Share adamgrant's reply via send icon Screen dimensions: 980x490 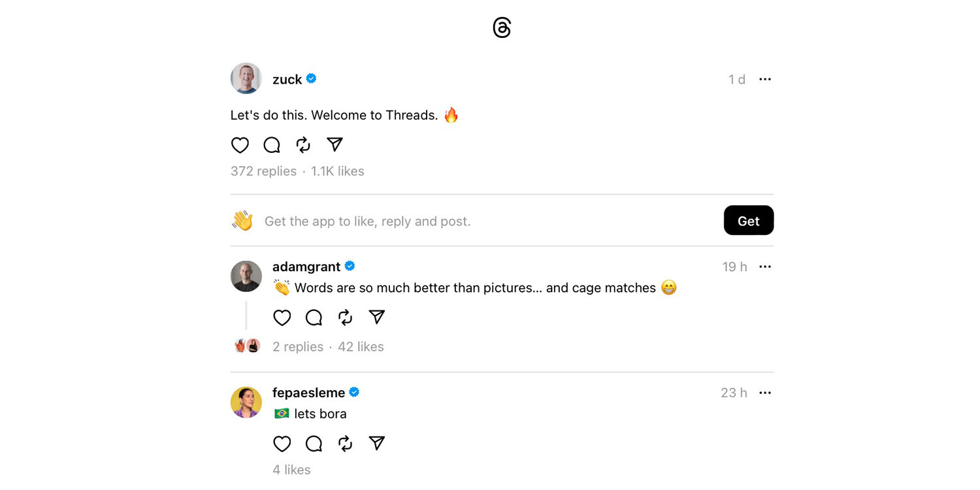tap(376, 317)
